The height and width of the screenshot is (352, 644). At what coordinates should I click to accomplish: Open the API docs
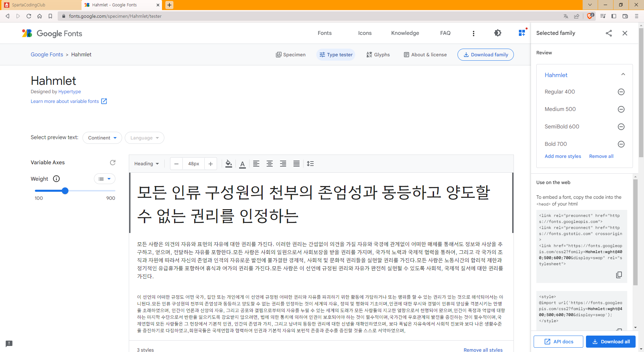pos(558,342)
